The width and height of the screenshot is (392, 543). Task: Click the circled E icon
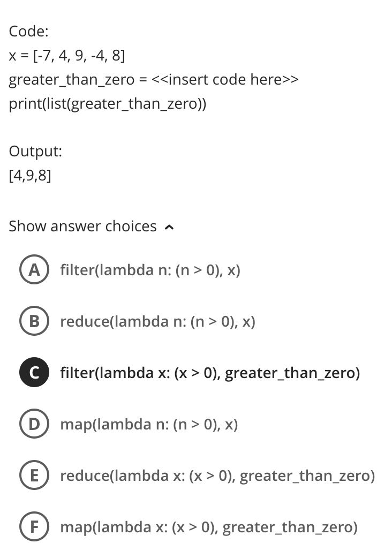pos(34,476)
